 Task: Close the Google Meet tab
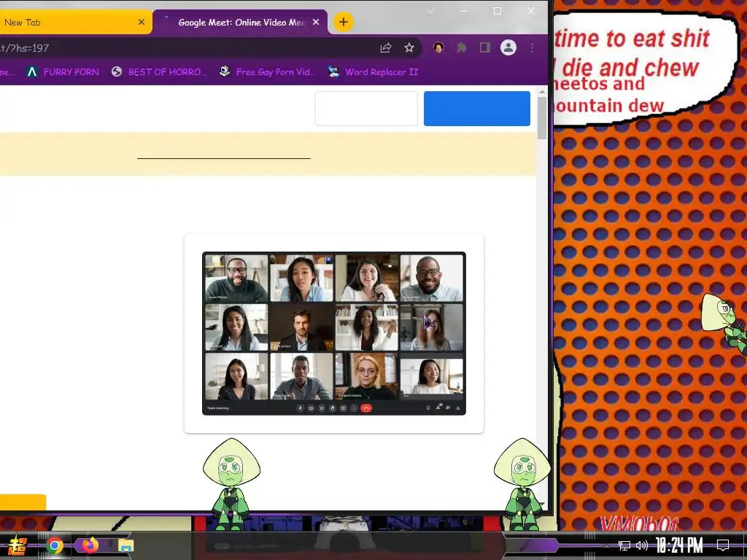[x=316, y=23]
